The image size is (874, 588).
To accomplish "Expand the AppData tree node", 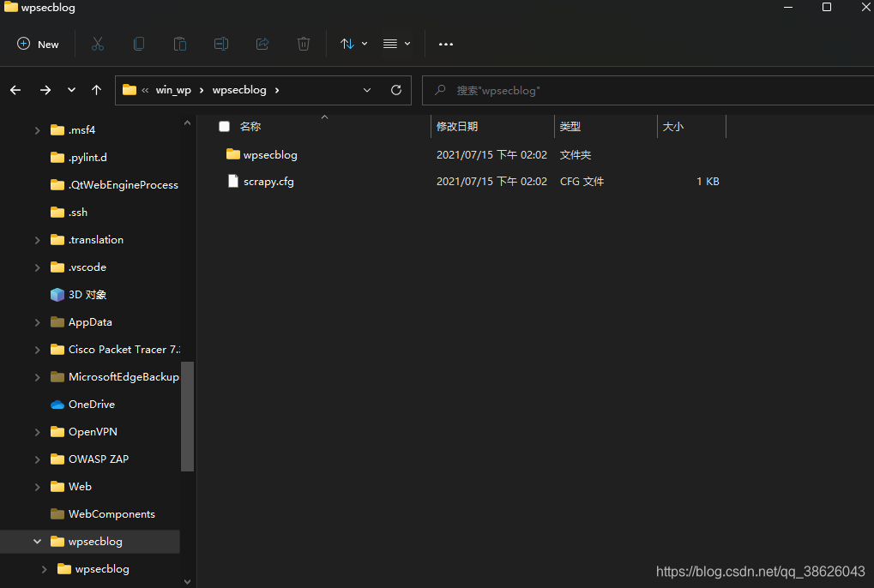I will pyautogui.click(x=38, y=322).
